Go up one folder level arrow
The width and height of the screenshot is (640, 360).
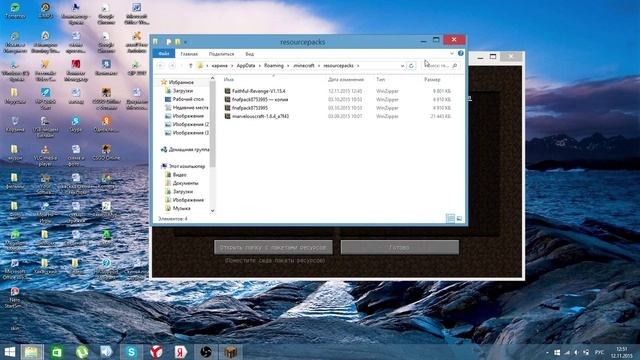tap(190, 66)
